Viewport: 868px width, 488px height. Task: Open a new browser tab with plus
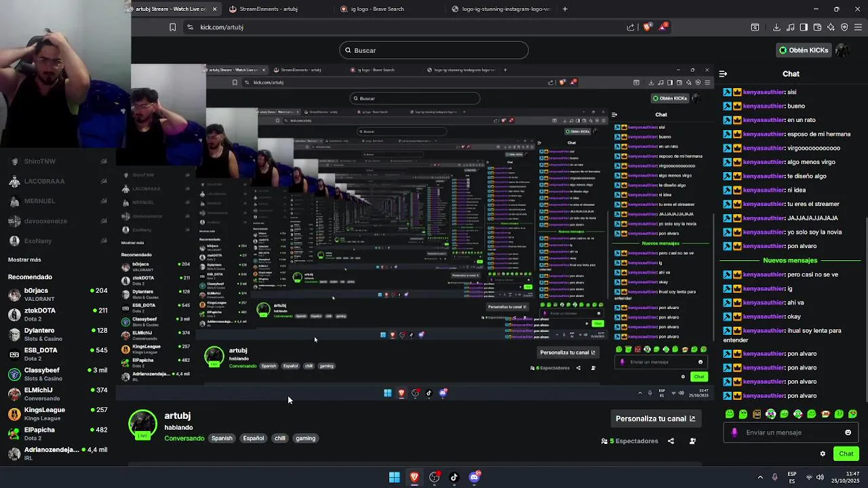[565, 9]
